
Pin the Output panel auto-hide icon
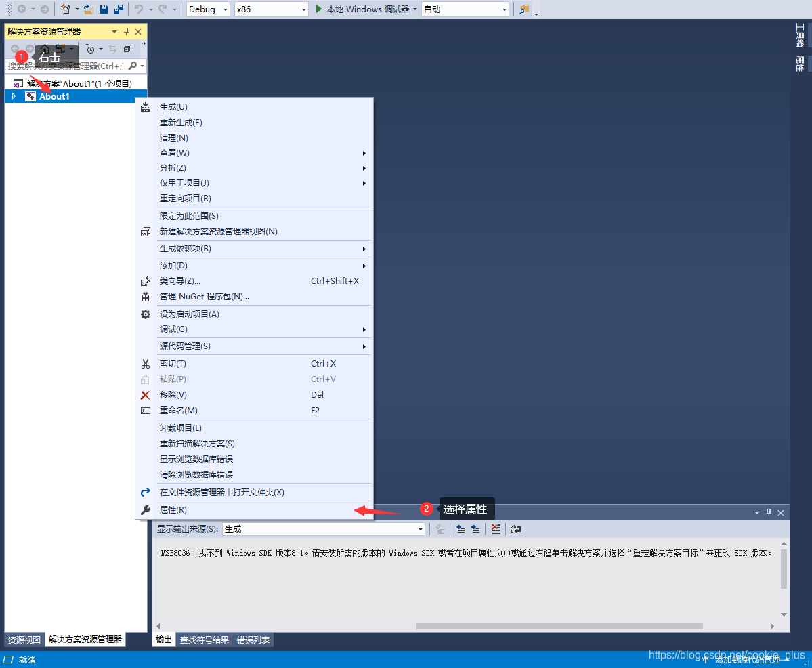pyautogui.click(x=769, y=513)
